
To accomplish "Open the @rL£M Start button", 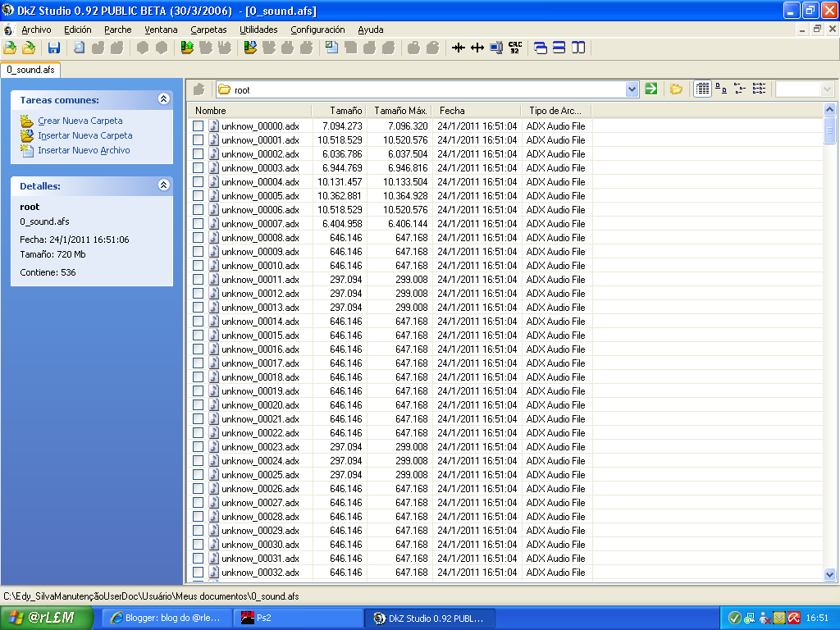I will 47,618.
